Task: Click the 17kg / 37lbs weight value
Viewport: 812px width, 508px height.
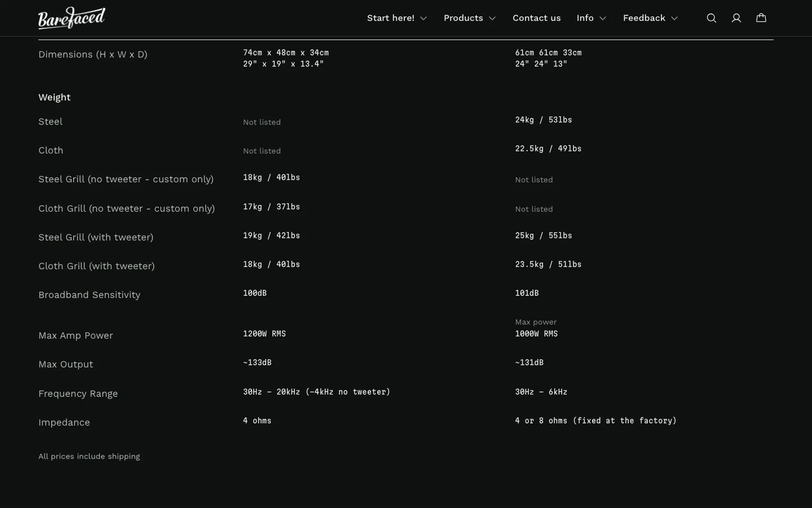Action: [x=272, y=207]
